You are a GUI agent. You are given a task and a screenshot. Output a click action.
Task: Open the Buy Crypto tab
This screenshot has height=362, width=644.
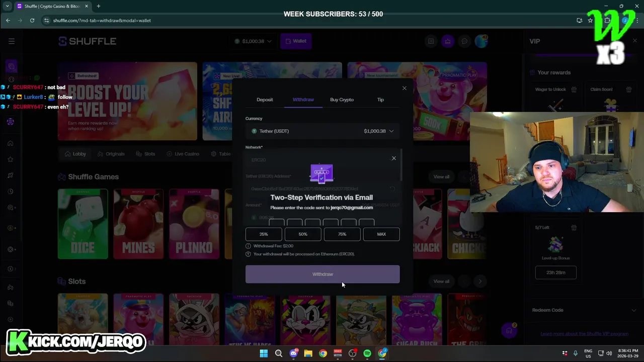click(x=342, y=100)
